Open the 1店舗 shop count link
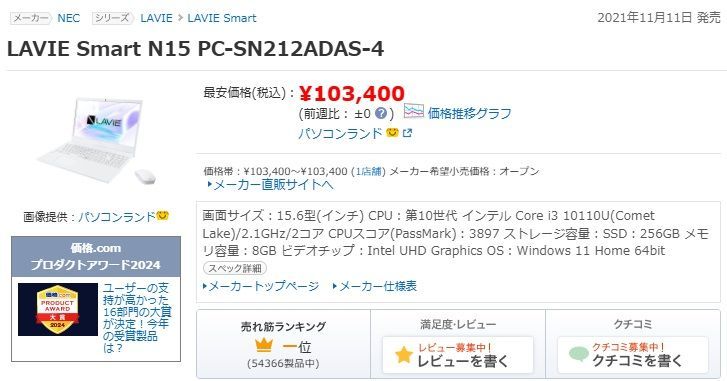The image size is (727, 381). coord(369,171)
